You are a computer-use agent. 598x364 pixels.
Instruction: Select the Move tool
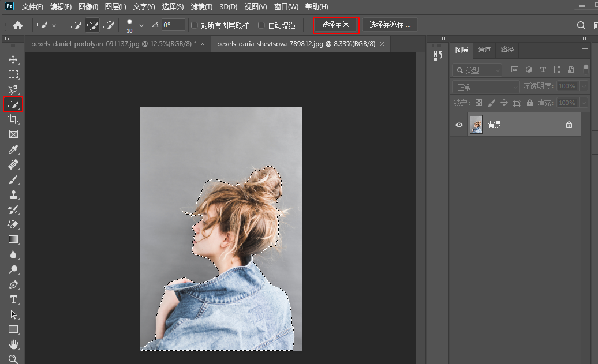point(13,60)
